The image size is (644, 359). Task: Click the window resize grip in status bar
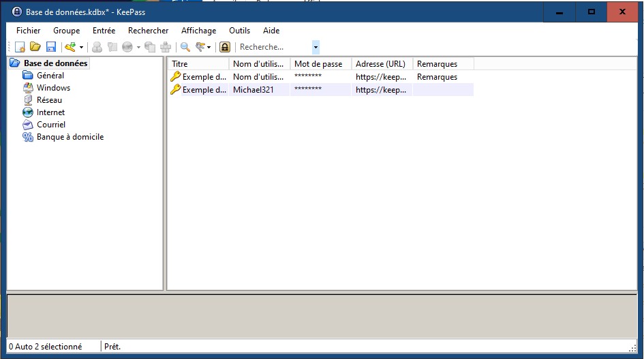[632, 348]
